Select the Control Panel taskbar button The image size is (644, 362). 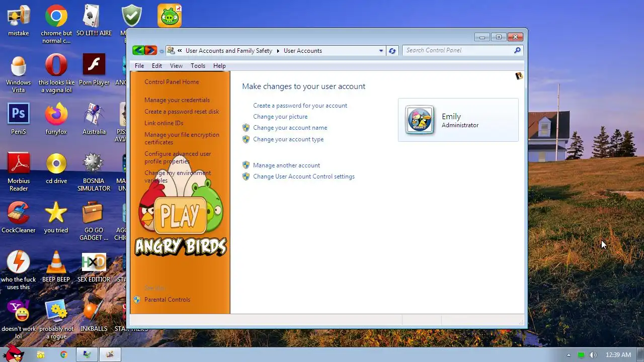(87, 354)
